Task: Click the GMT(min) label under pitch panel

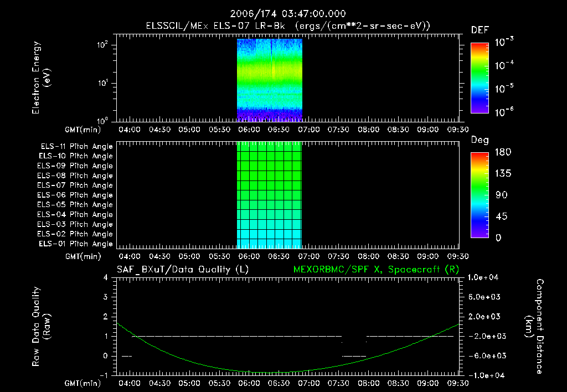Action: click(83, 256)
